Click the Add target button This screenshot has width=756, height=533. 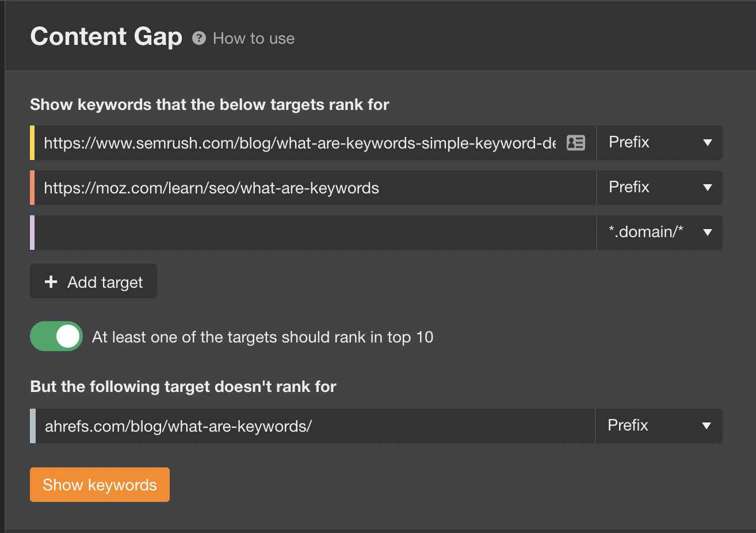93,281
